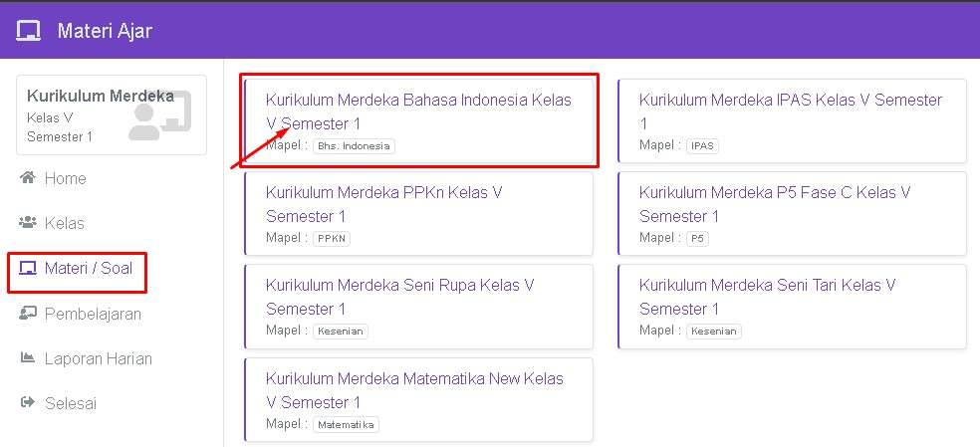Click the Laporan Harian chart icon

coord(28,358)
